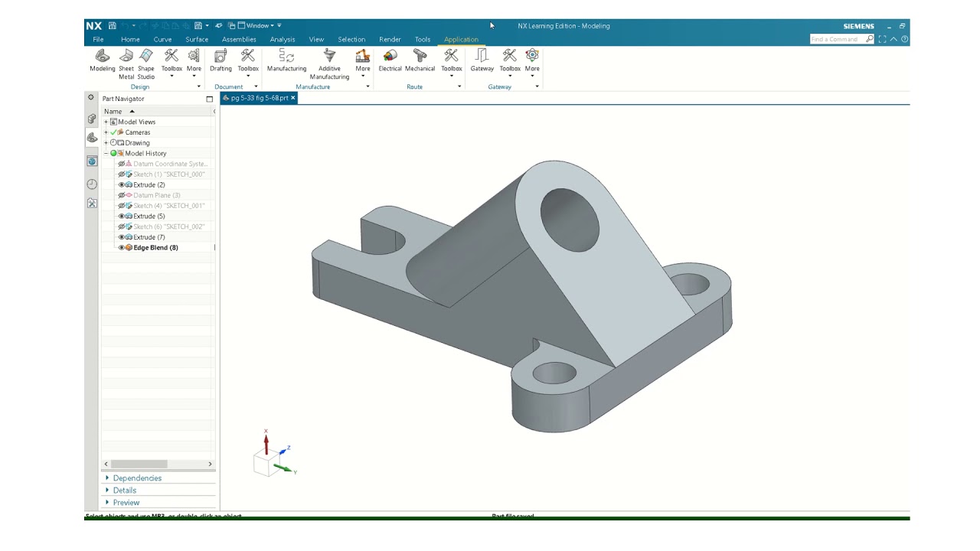Collapse the ribbon with the caret
The height and width of the screenshot is (551, 980).
tap(893, 39)
